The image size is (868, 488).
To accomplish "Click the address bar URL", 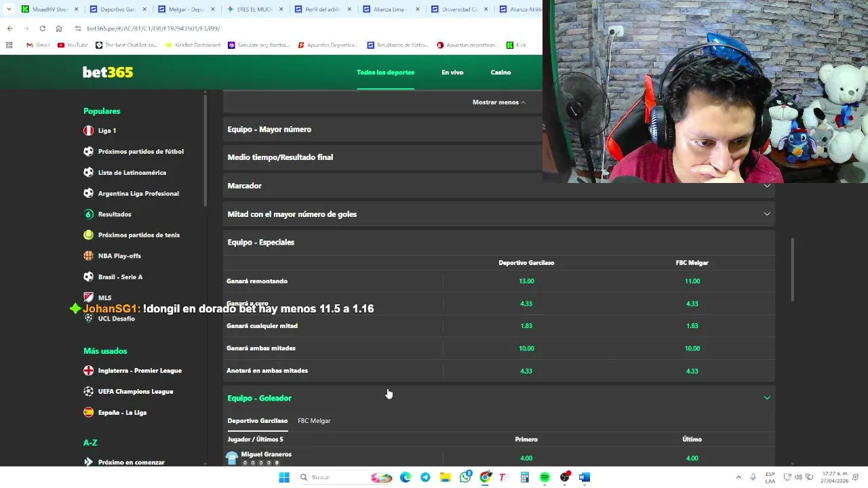I will pyautogui.click(x=153, y=28).
